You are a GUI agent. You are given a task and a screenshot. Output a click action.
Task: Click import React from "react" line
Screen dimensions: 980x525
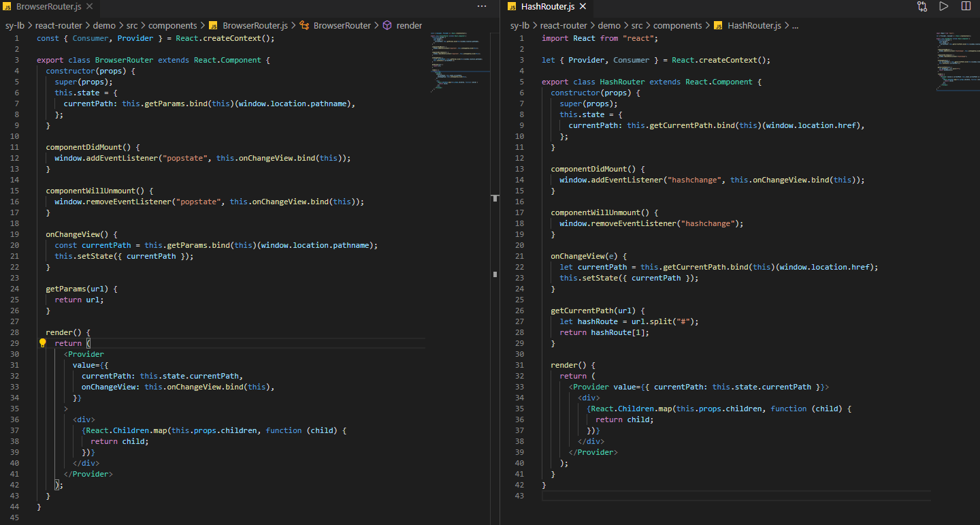[600, 38]
